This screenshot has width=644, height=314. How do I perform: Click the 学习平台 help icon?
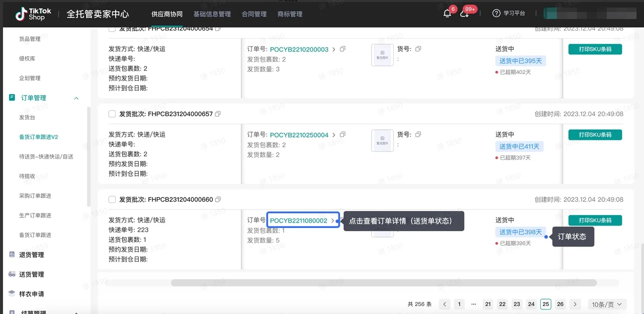pyautogui.click(x=496, y=13)
